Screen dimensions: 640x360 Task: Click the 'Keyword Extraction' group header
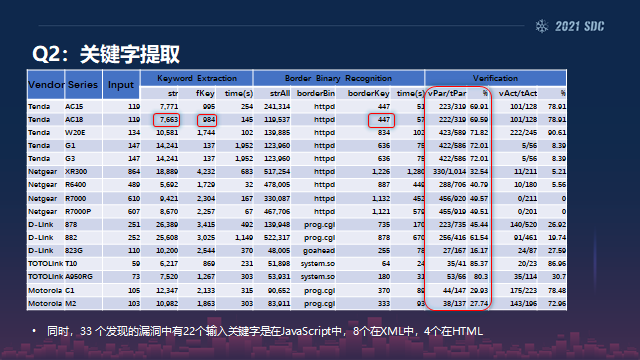[197, 78]
